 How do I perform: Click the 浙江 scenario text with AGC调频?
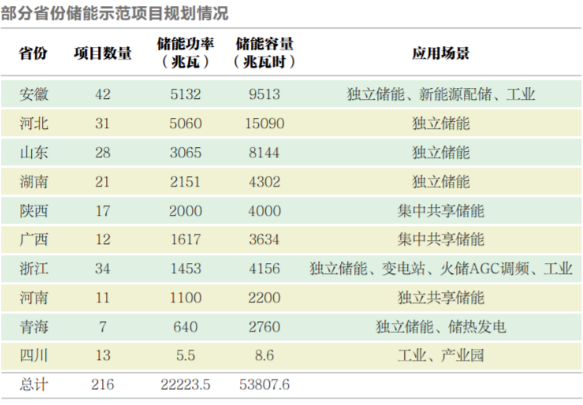point(441,269)
